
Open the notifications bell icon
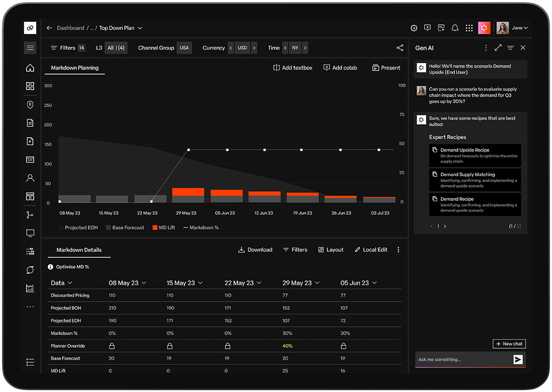click(455, 28)
